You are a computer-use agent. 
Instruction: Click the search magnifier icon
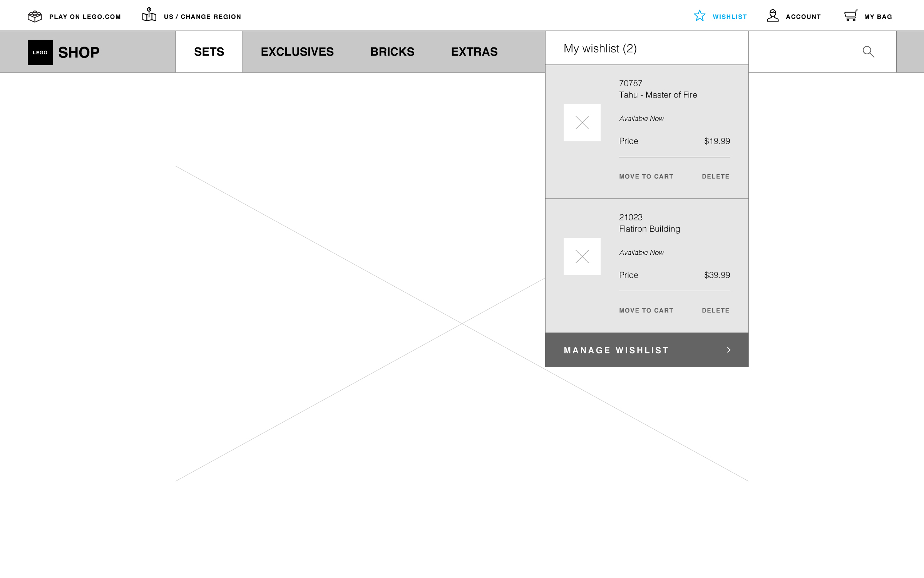868,52
